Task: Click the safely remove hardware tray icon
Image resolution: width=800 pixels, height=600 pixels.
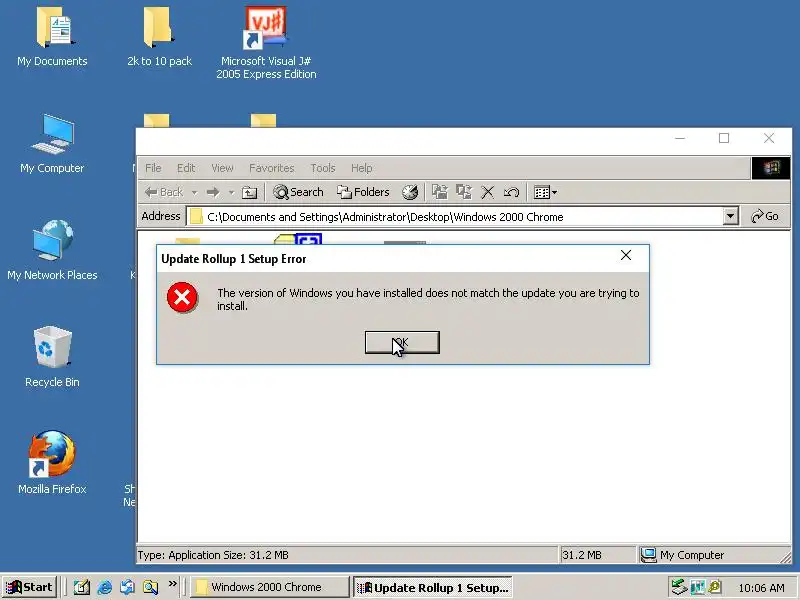Action: click(679, 587)
